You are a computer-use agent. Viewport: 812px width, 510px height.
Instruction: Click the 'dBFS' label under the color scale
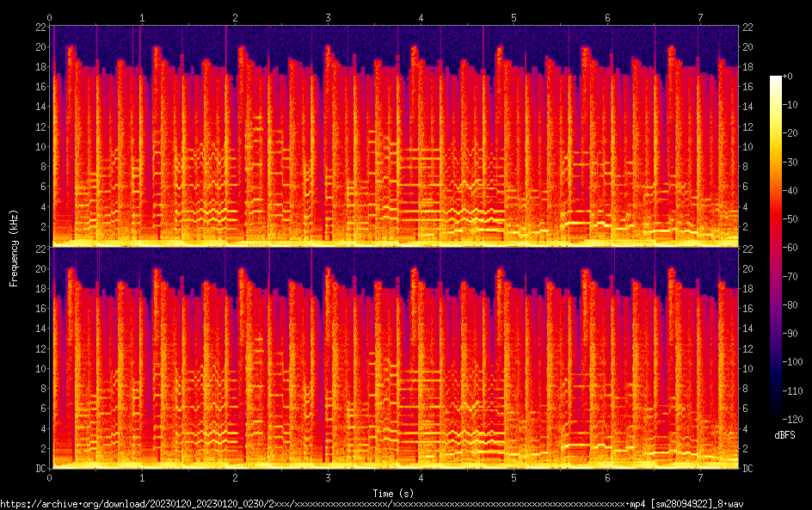pos(784,436)
